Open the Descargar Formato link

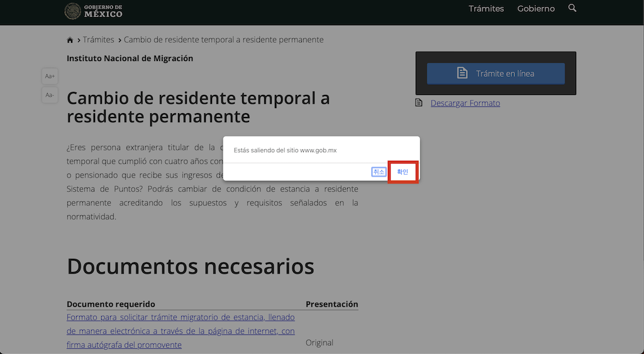tap(465, 103)
